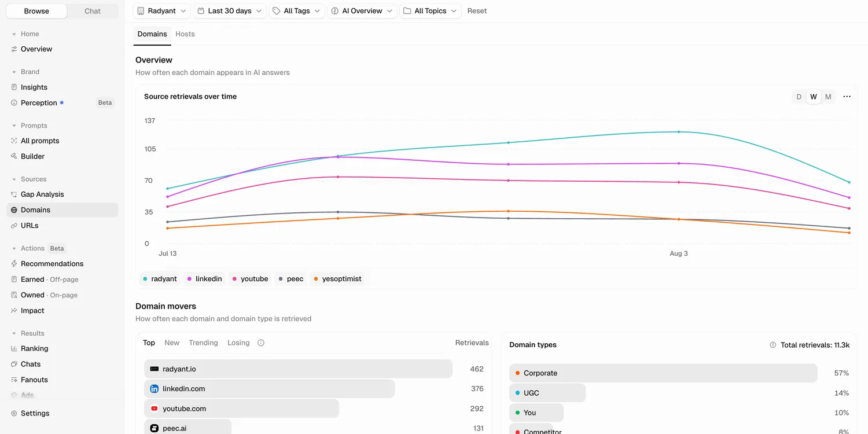The width and height of the screenshot is (868, 434).
Task: Toggle the yesoptimist legend series
Action: coord(337,279)
